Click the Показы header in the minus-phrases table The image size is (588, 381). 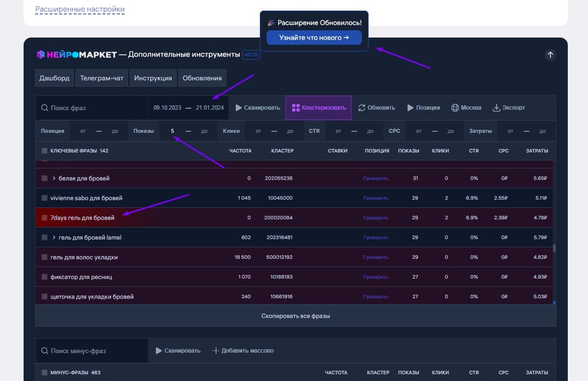click(409, 372)
